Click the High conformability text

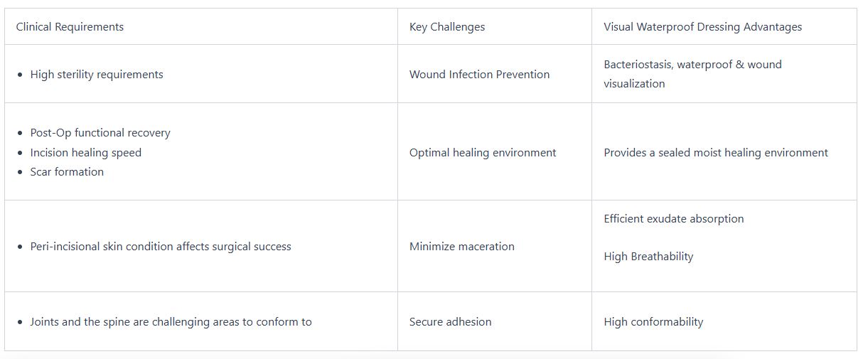tap(653, 322)
